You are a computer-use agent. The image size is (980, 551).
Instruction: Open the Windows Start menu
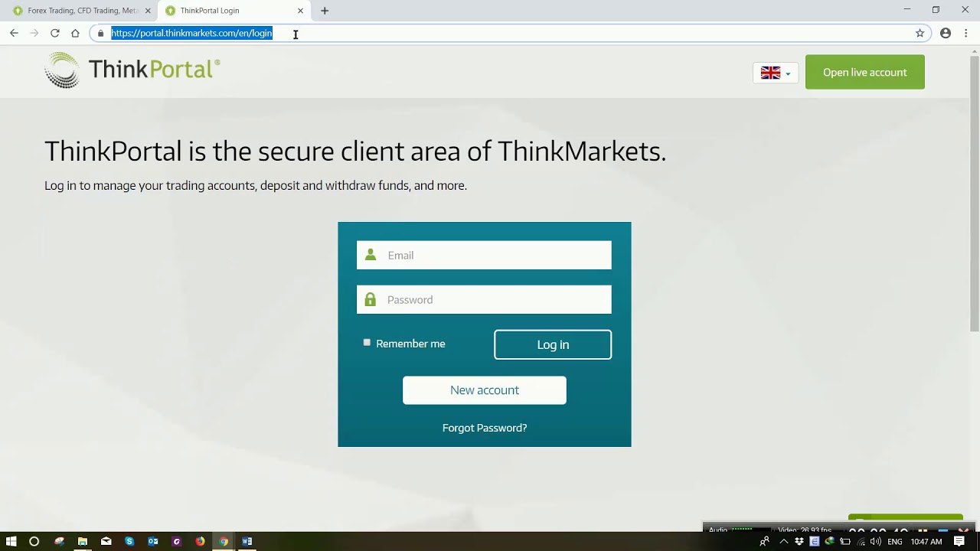(11, 541)
